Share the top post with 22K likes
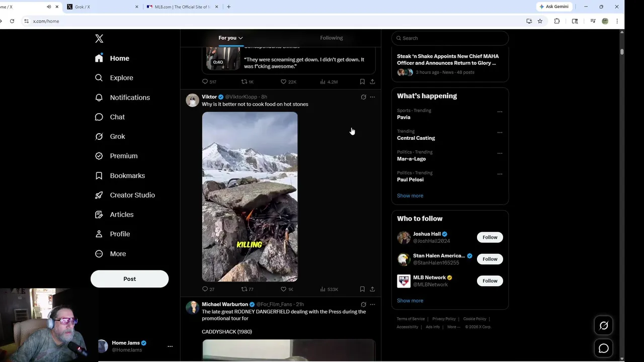Screen dimensions: 644x362 pyautogui.click(x=372, y=81)
